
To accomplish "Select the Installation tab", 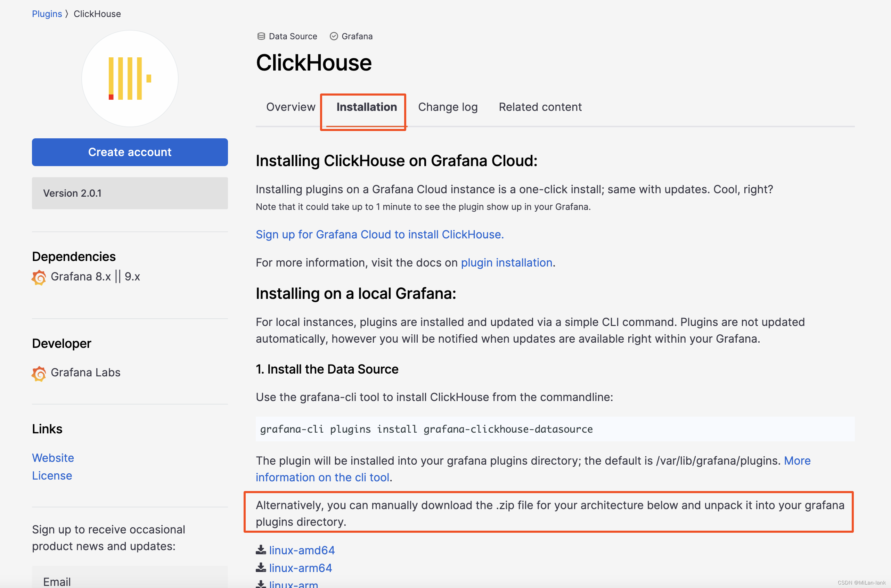I will [366, 107].
